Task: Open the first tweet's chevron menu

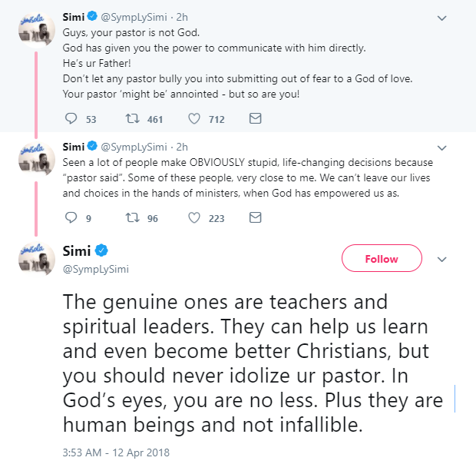Action: tap(441, 18)
